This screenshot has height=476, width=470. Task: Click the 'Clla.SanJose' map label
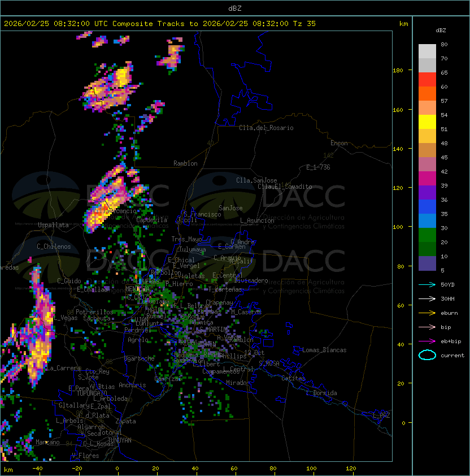[x=256, y=180]
